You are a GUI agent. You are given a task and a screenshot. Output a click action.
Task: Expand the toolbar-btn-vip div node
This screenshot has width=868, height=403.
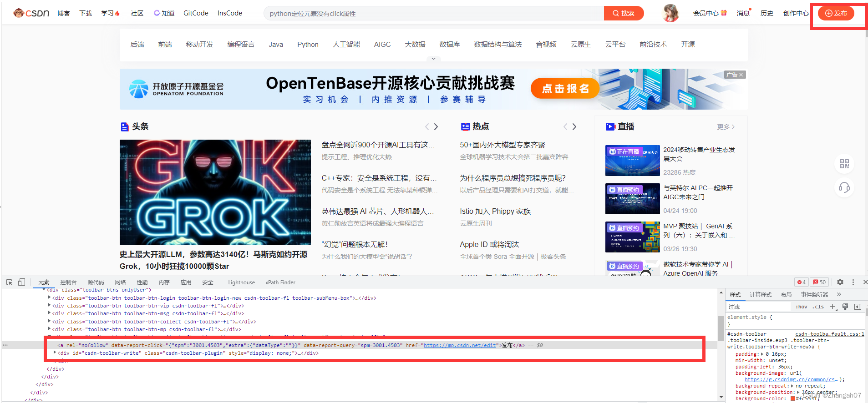pyautogui.click(x=49, y=305)
